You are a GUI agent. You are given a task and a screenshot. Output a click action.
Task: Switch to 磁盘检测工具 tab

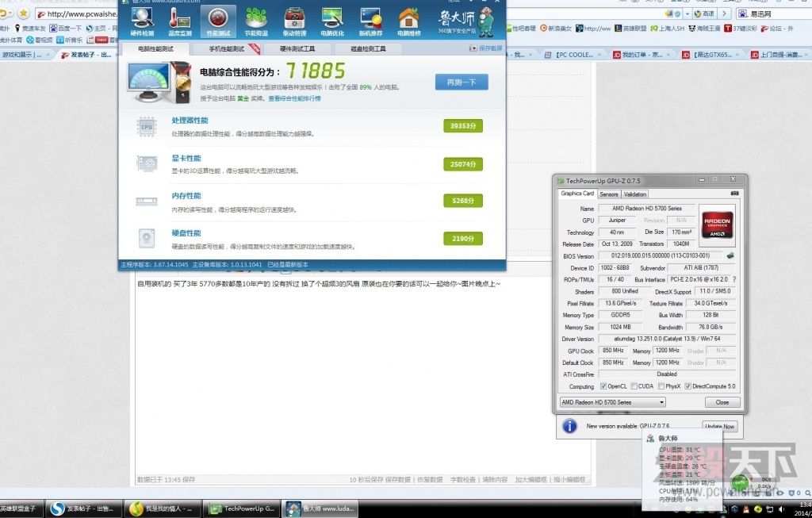pyautogui.click(x=368, y=48)
